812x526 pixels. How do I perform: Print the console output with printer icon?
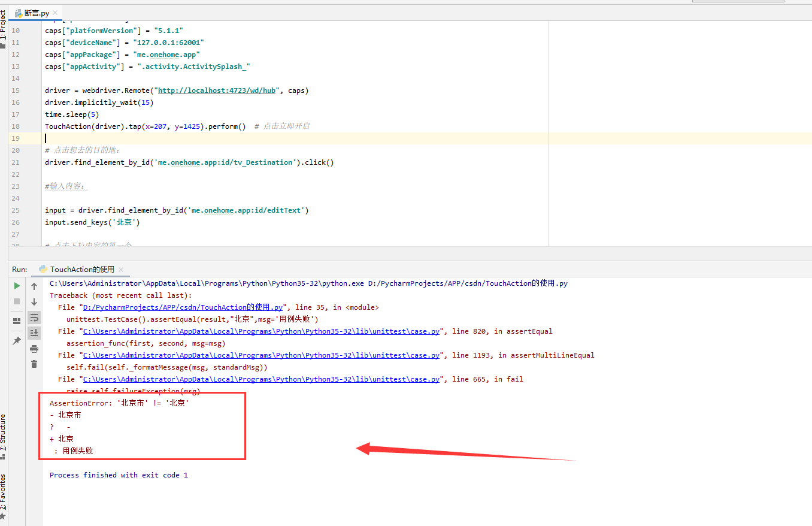tap(34, 349)
